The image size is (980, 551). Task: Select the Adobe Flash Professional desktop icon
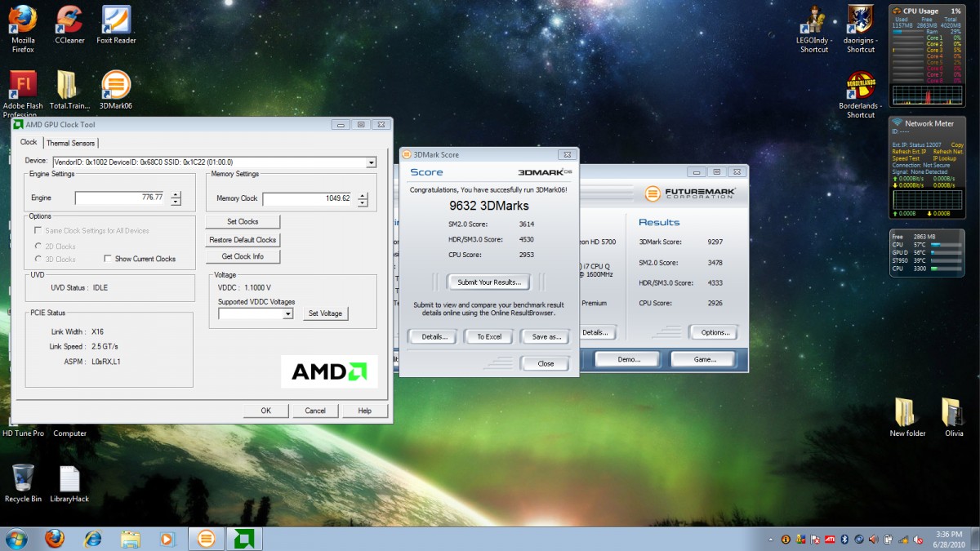(x=23, y=94)
